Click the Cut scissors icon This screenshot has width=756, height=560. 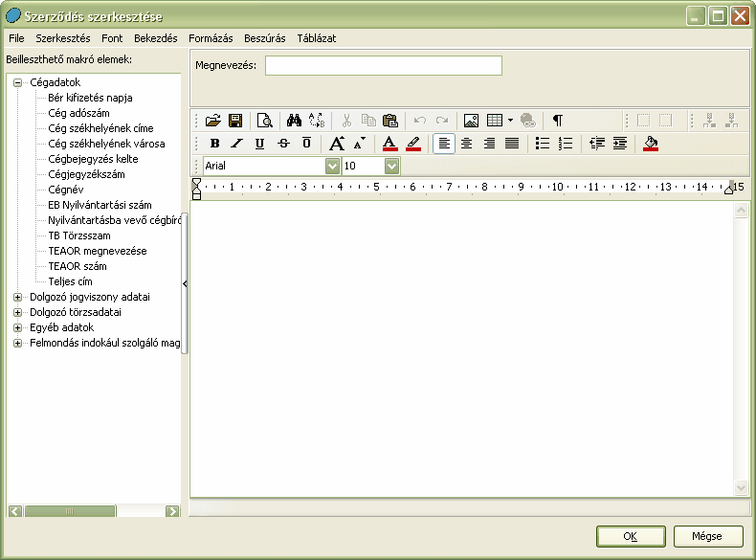[346, 120]
